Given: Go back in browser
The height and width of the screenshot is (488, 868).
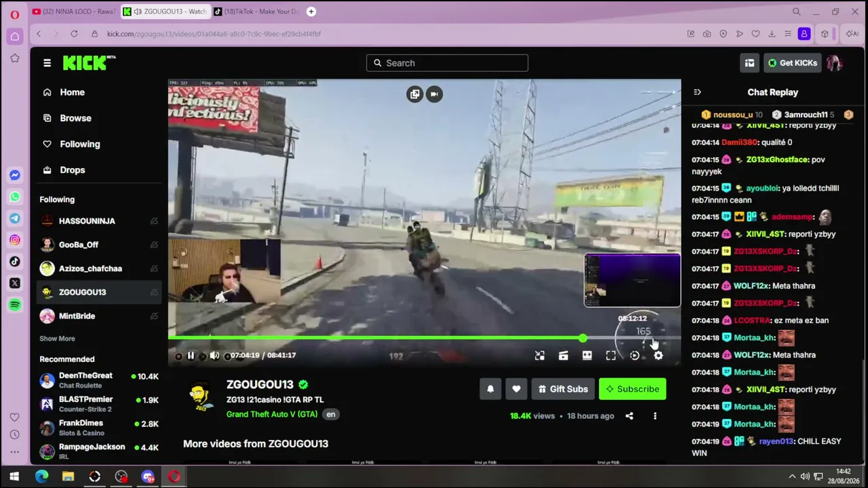Looking at the screenshot, I should tap(39, 34).
